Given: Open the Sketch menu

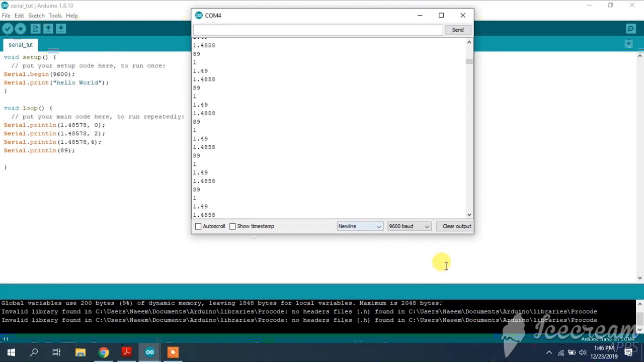Looking at the screenshot, I should pos(36,16).
